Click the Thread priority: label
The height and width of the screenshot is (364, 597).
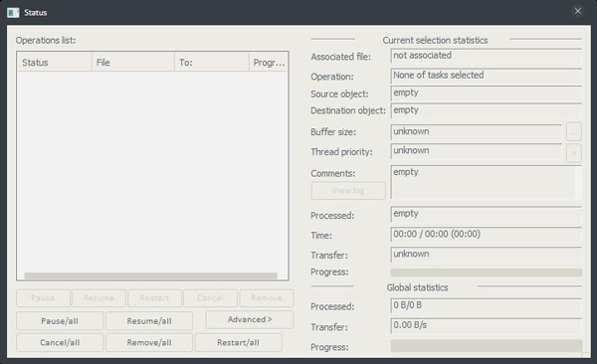341,152
